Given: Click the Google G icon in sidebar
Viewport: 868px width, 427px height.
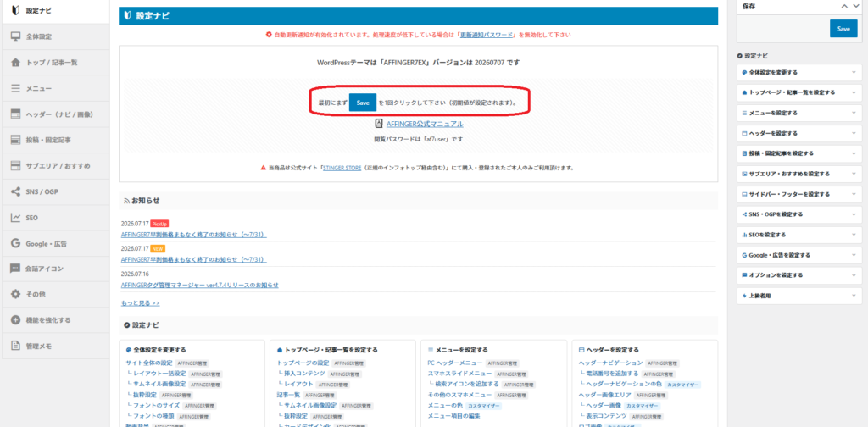Looking at the screenshot, I should coord(15,243).
